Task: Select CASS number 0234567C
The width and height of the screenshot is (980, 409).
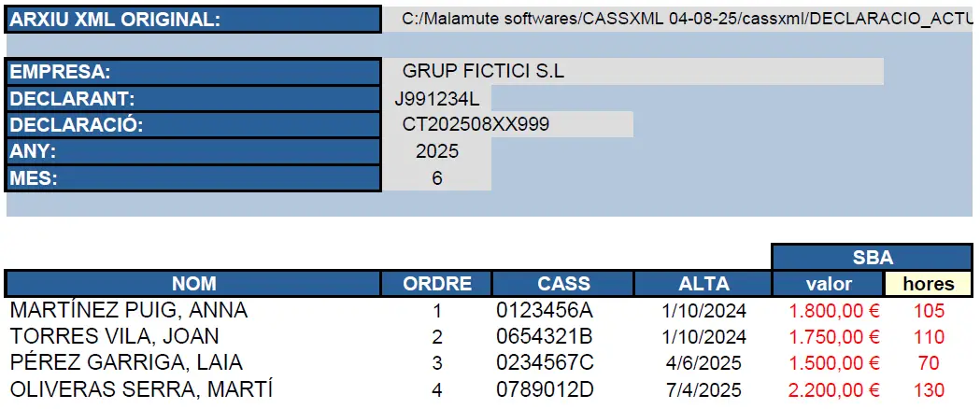Action: point(544,364)
